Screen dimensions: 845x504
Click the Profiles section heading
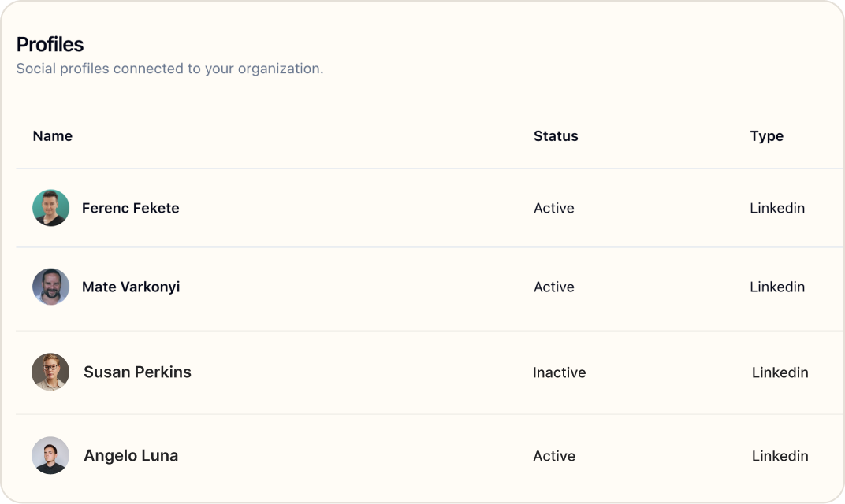50,44
